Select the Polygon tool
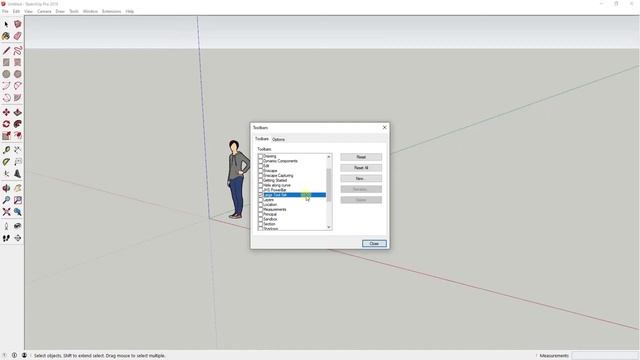 point(18,74)
